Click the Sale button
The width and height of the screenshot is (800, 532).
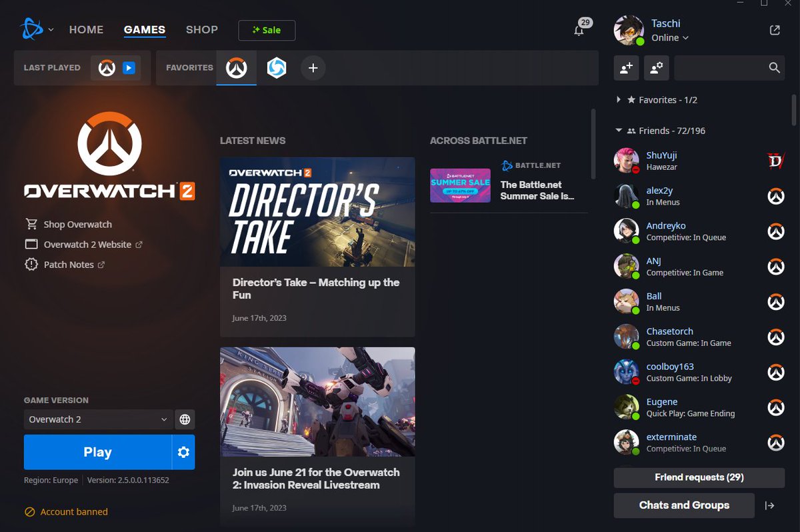267,30
